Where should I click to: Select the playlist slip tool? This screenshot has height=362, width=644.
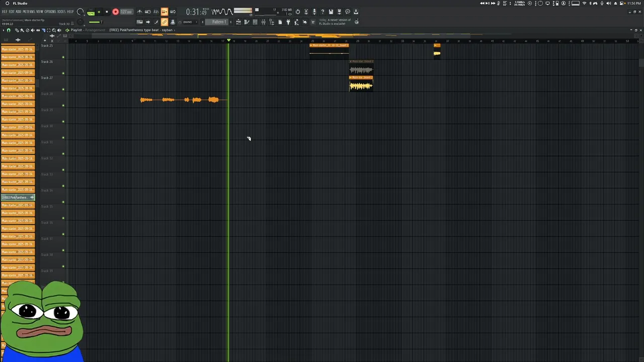click(x=38, y=30)
